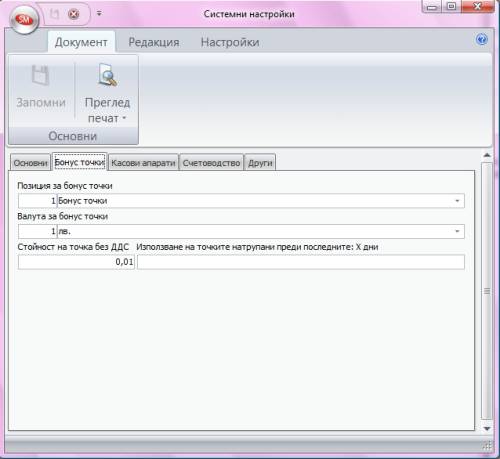The width and height of the screenshot is (500, 459).
Task: Expand the Валута за бонус точки dropdown
Action: (457, 231)
